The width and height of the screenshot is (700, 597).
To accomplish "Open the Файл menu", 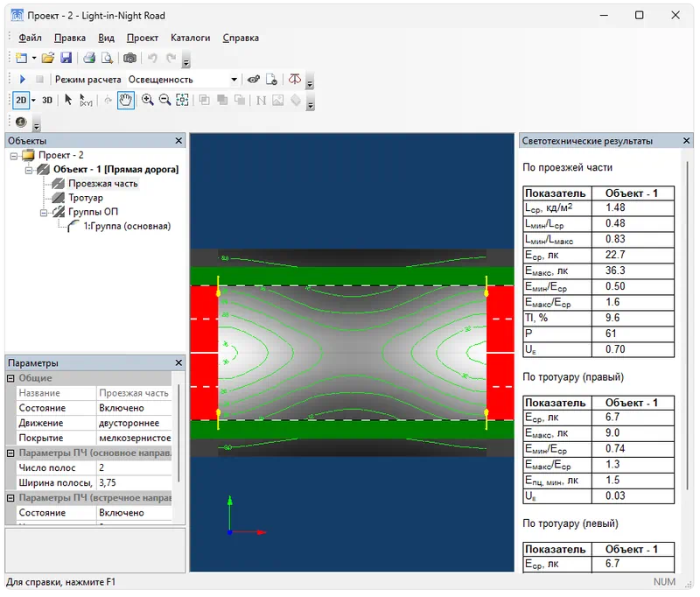I will pyautogui.click(x=30, y=38).
